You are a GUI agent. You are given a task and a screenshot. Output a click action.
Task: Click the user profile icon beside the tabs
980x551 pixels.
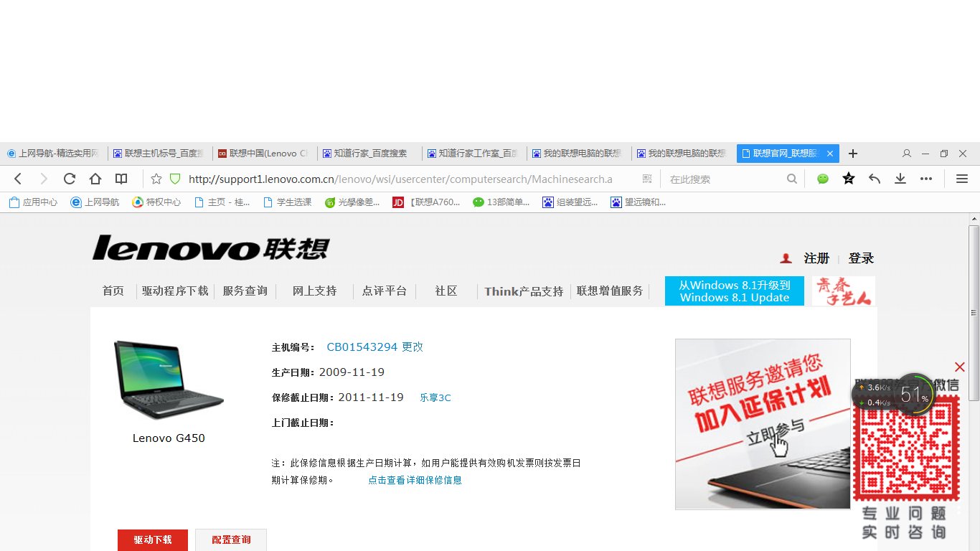[x=906, y=154]
